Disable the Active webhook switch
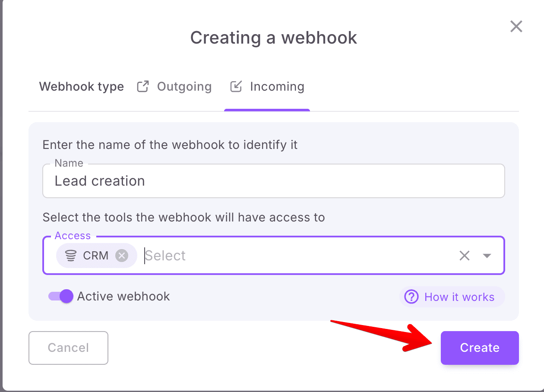The image size is (544, 392). pyautogui.click(x=61, y=296)
